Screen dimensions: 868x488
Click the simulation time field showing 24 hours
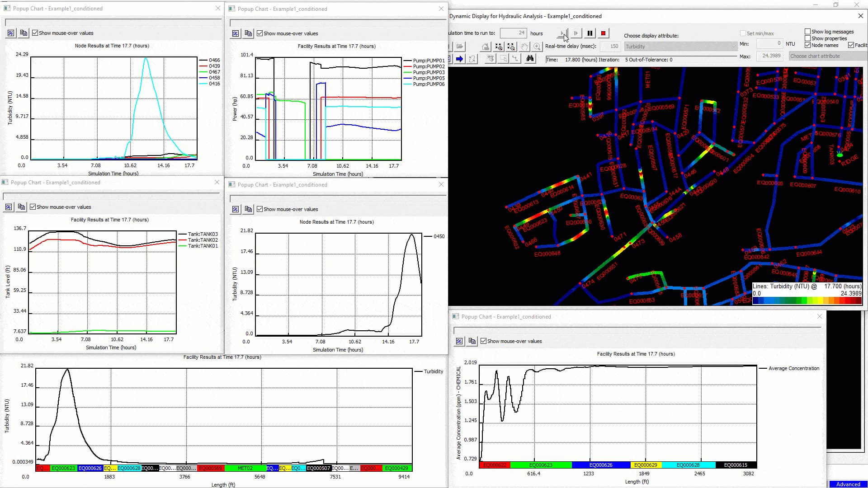(514, 33)
